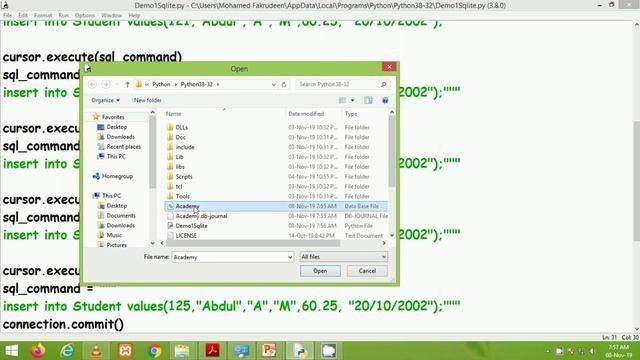
Task: Select Pictures under This PC
Action: tap(117, 245)
